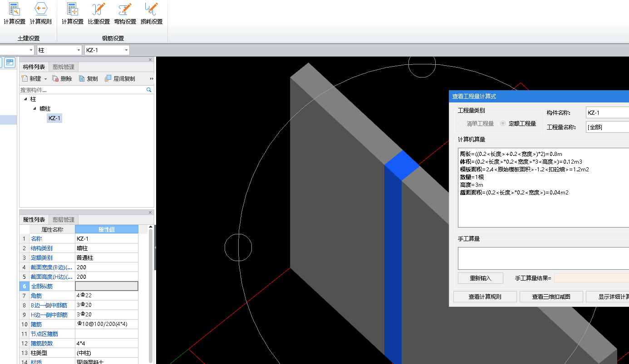Screen dimensions: 629x364
Task: Click the 手工算量结果 result field
Action: [591, 278]
